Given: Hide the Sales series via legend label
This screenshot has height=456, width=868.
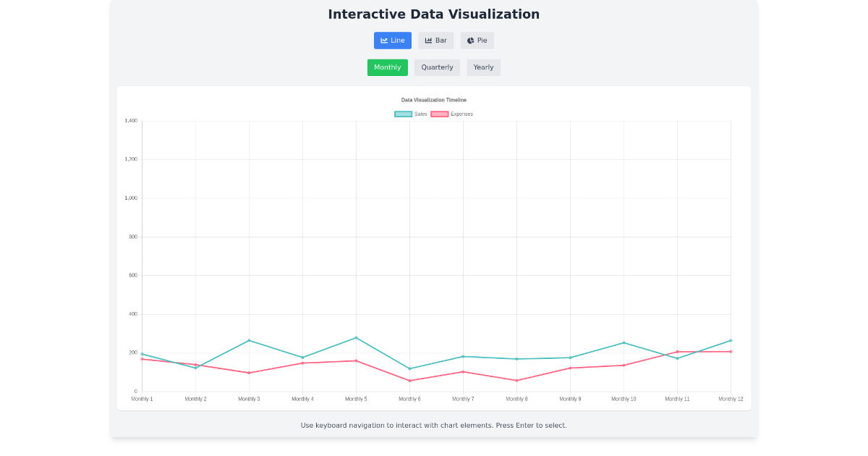Looking at the screenshot, I should [421, 114].
